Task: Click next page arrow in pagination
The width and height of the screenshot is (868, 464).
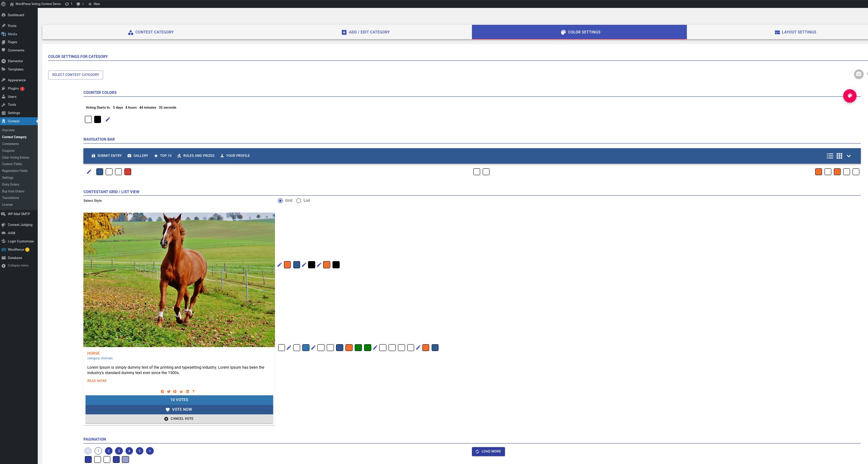Action: pos(150,451)
